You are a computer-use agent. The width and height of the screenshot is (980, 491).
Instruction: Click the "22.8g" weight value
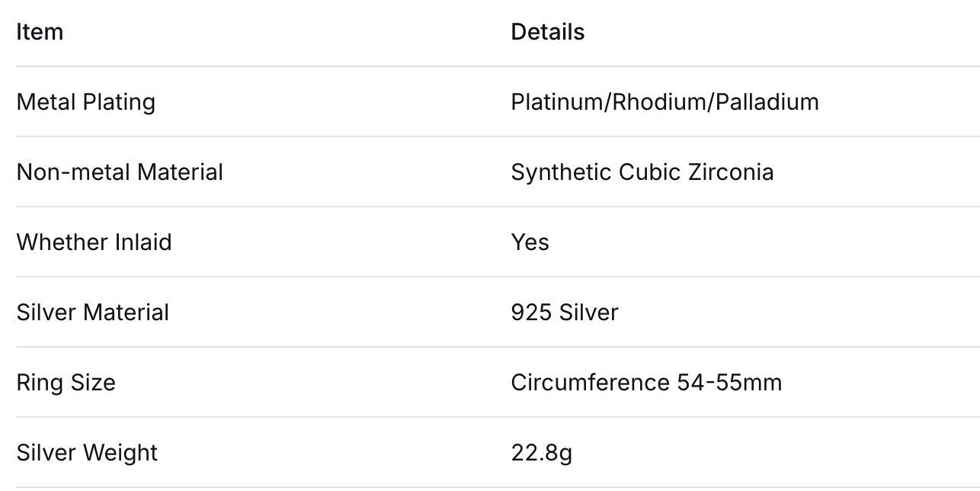click(541, 453)
